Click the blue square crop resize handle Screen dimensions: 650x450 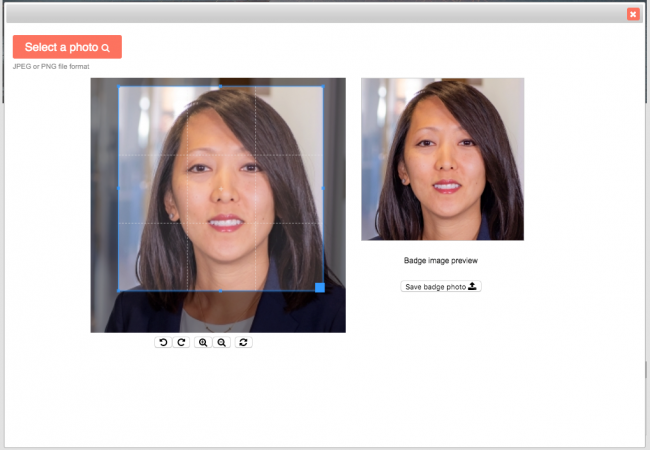point(320,288)
